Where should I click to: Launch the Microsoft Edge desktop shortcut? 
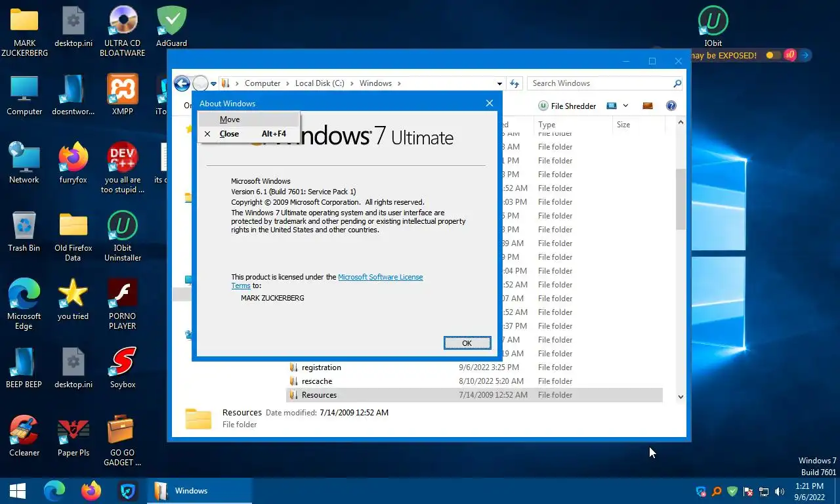[24, 304]
